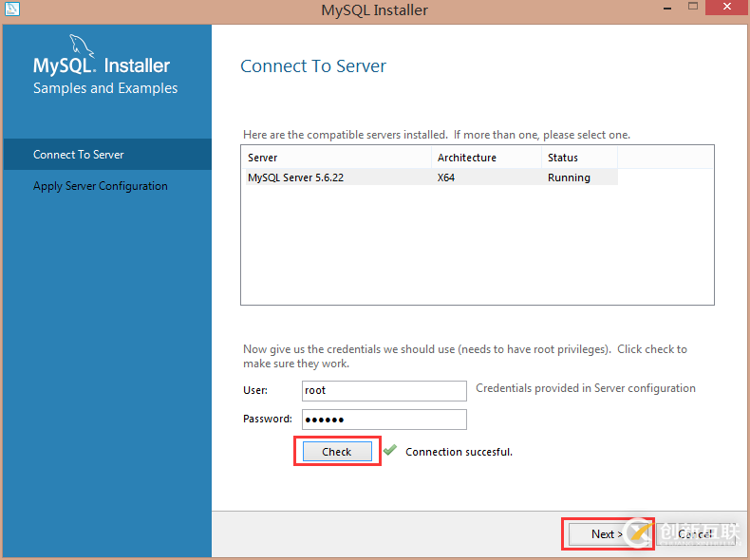Click the Connect To Server heading
This screenshot has height=560, width=750.
pos(313,66)
